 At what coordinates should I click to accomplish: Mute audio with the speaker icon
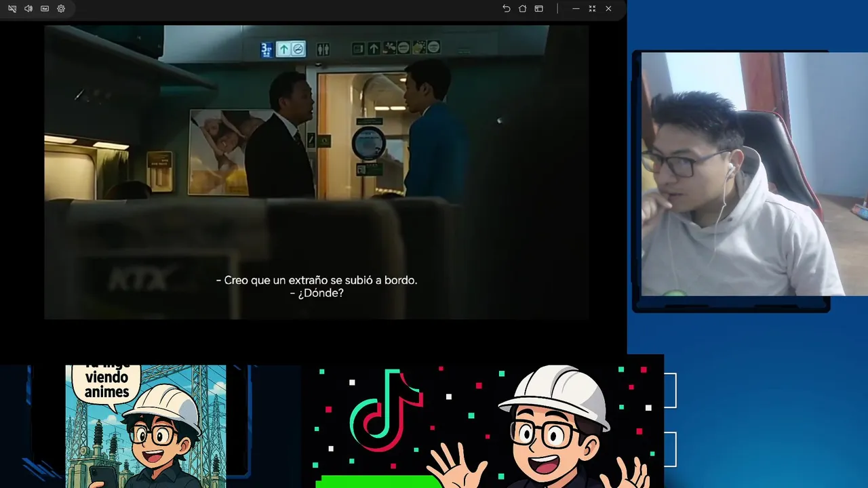pos(28,9)
